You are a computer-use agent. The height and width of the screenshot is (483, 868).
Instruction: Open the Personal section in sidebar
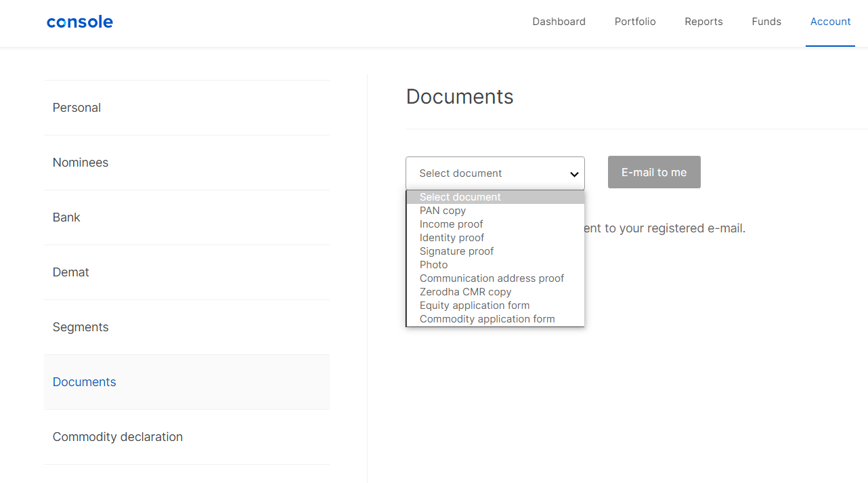77,108
